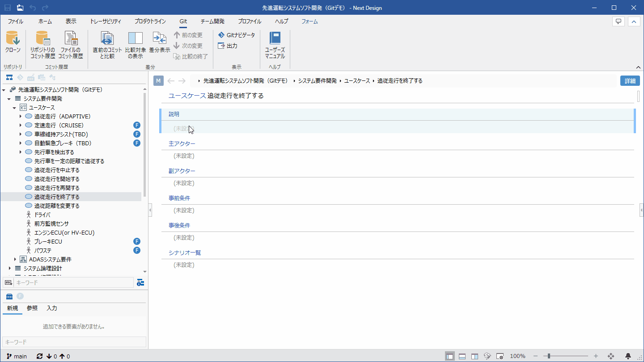This screenshot has height=362, width=644.
Task: Switch to the トレーサビリティ tab
Action: pos(106,21)
